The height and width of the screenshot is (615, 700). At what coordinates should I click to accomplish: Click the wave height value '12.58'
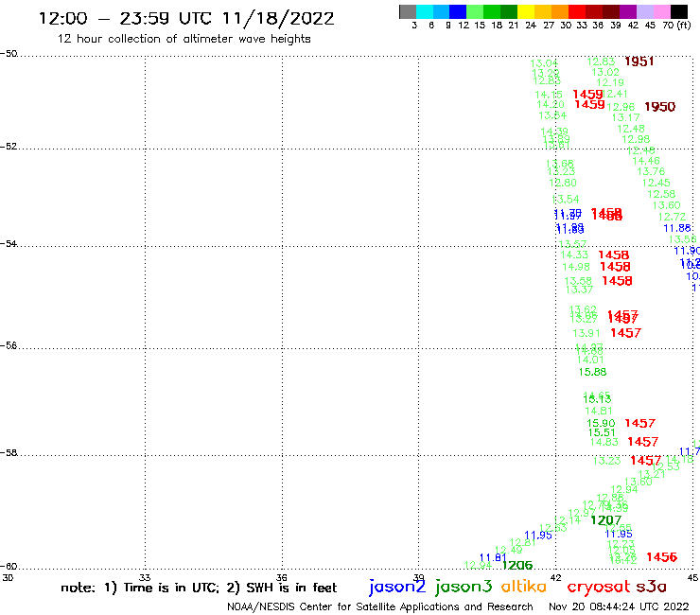(661, 194)
